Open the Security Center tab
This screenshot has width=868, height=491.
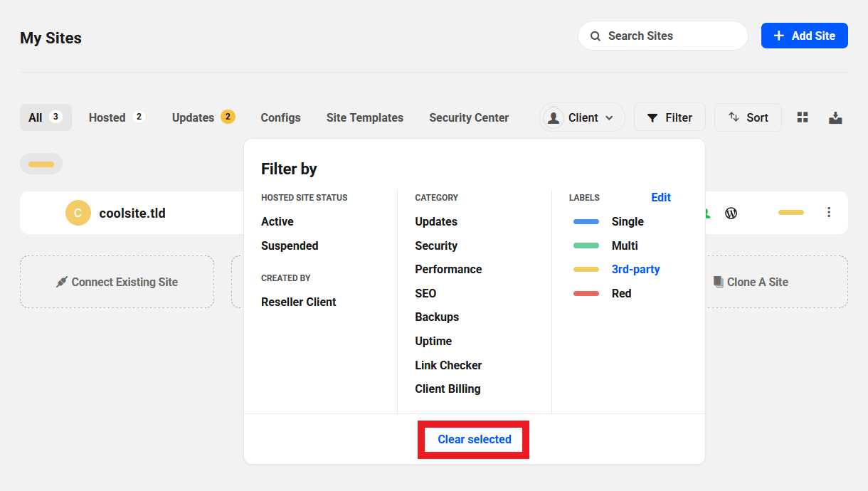469,117
